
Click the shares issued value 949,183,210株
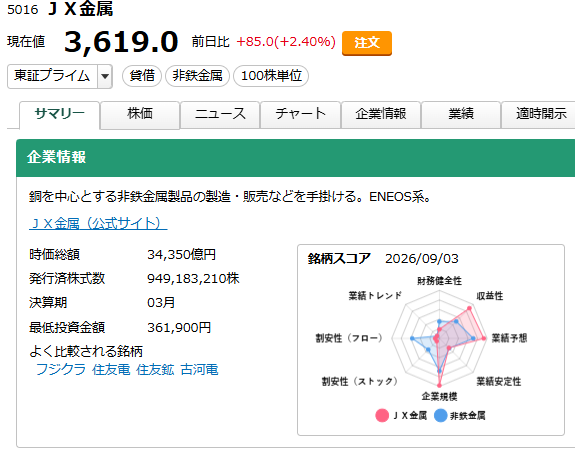click(193, 278)
